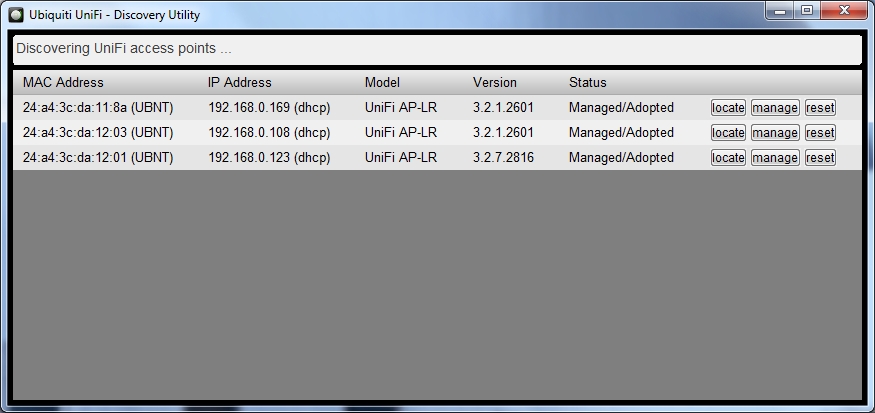This screenshot has height=413, width=875.
Task: Click IP address 192.168.0.123 (dhcp)
Action: coord(269,158)
